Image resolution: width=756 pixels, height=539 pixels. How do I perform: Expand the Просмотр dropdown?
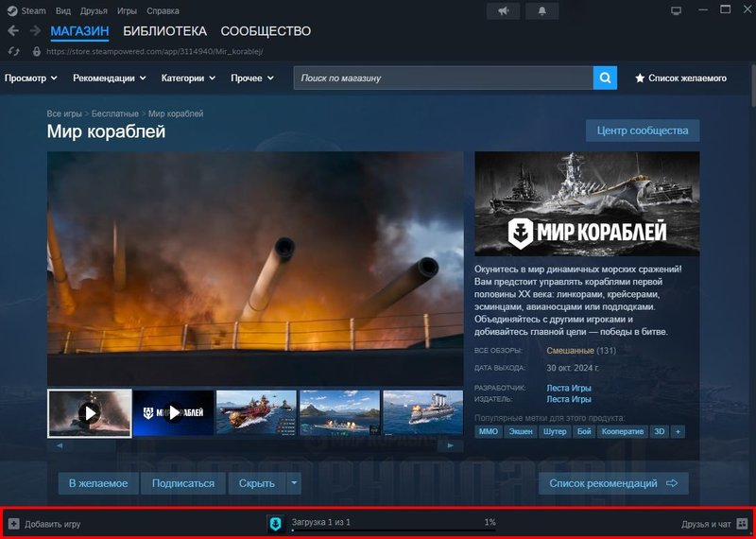click(31, 78)
